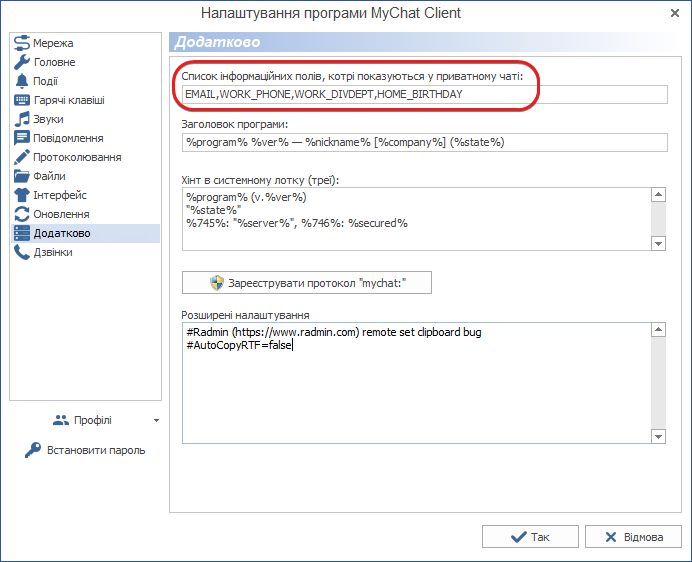Viewport: 692px width, 562px height.
Task: Cancel with Відмова button
Action: pyautogui.click(x=633, y=537)
